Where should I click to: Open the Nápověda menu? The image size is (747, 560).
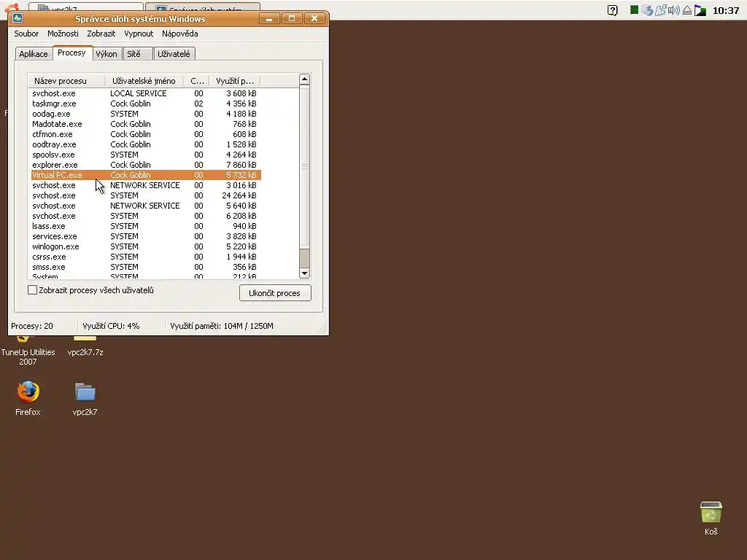[x=179, y=34]
